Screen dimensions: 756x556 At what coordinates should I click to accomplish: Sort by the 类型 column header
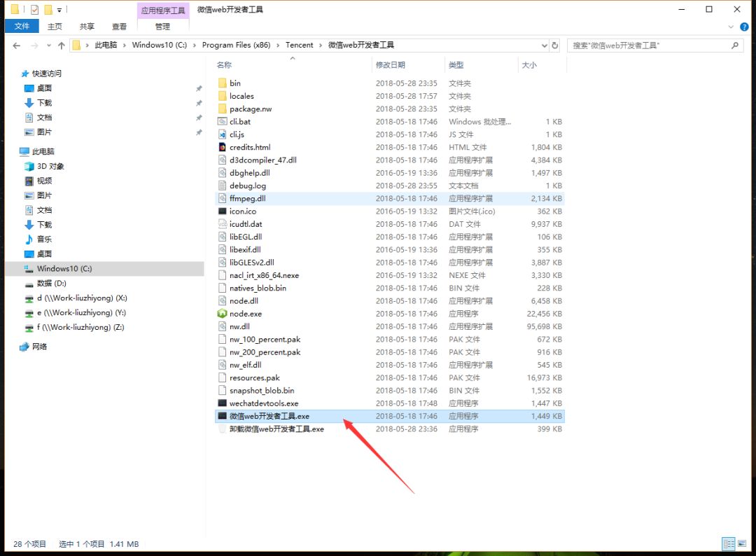(x=456, y=65)
